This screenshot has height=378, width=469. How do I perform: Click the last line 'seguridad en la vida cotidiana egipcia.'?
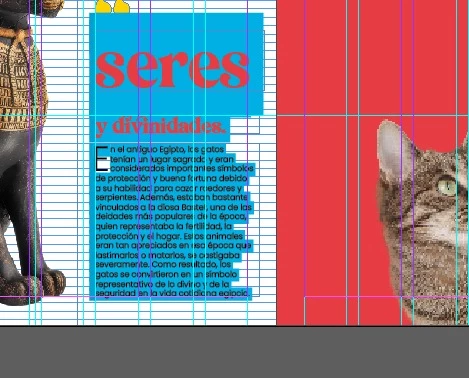point(173,293)
